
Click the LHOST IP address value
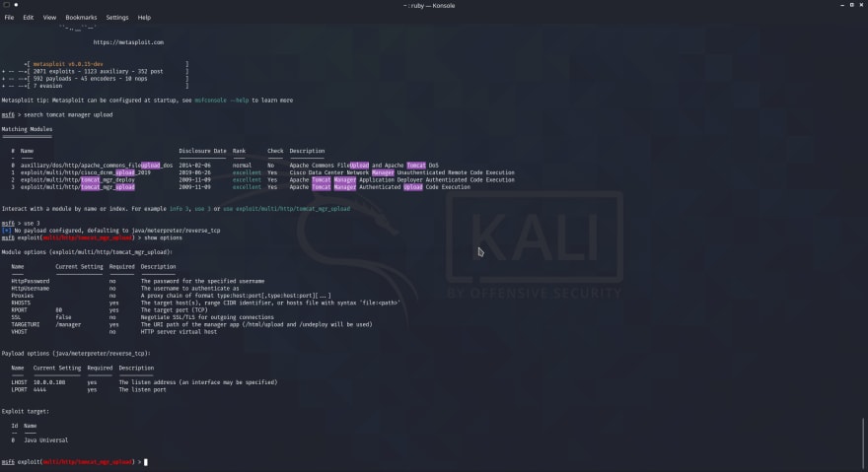48,381
